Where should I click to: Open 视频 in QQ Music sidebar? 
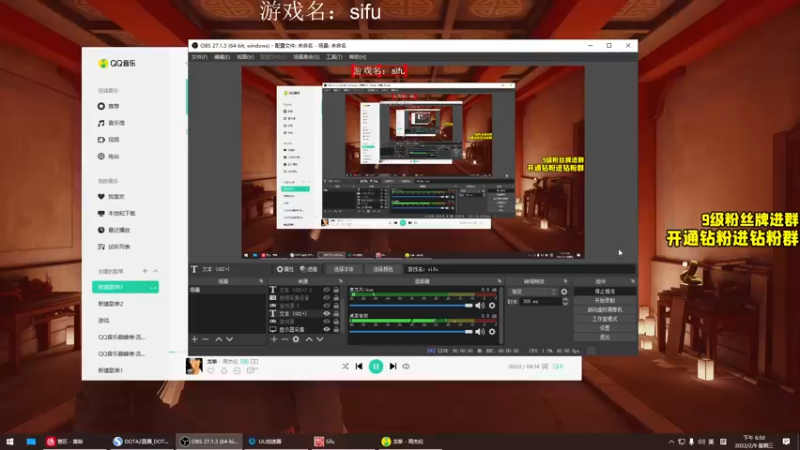tap(108, 140)
